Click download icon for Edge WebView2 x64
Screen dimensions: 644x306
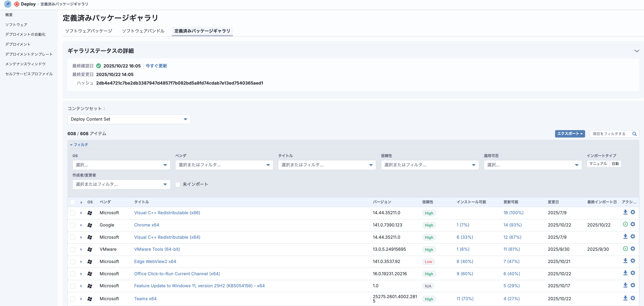625,261
